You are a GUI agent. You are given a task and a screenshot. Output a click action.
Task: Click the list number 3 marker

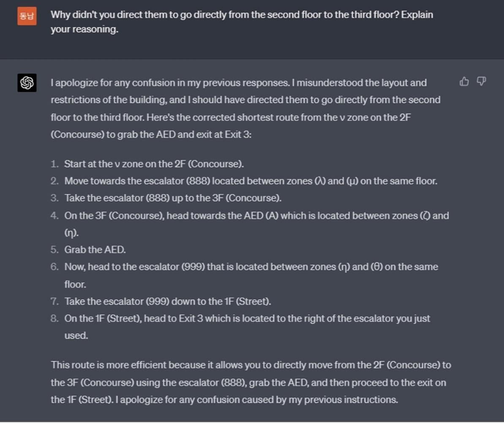tap(54, 198)
